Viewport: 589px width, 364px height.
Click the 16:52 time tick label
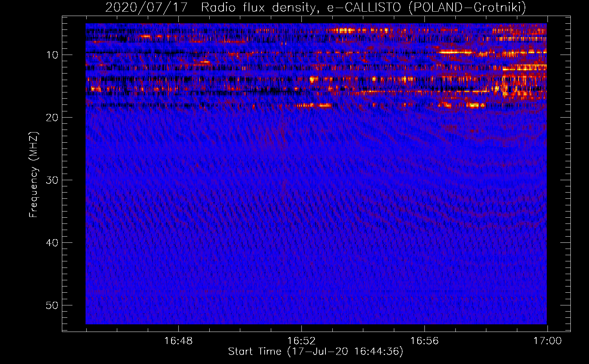301,341
